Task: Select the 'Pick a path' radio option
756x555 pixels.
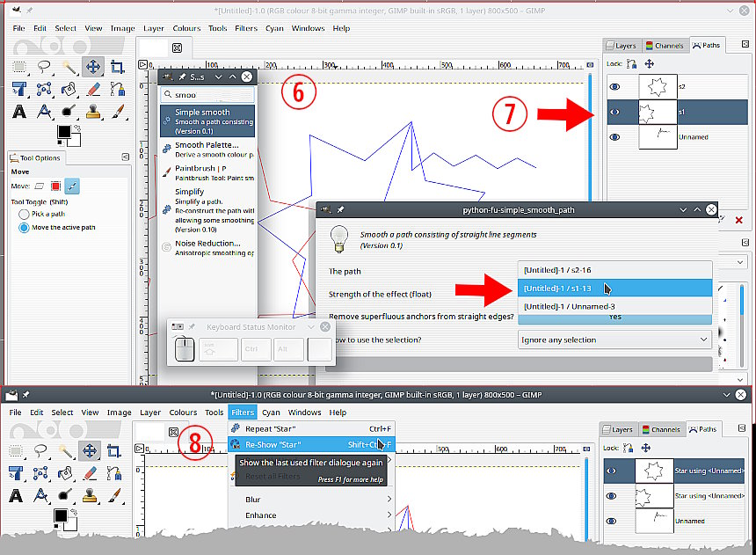Action: tap(24, 214)
